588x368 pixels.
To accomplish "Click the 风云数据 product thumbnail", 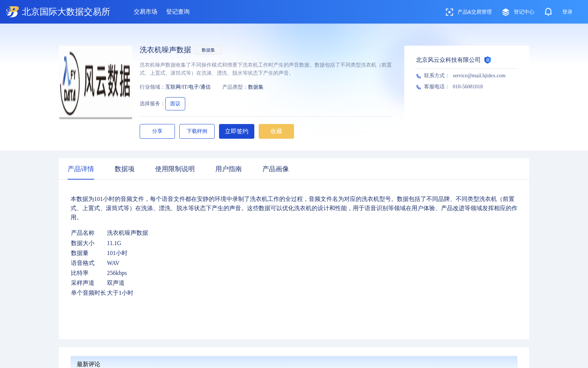I will pos(96,82).
